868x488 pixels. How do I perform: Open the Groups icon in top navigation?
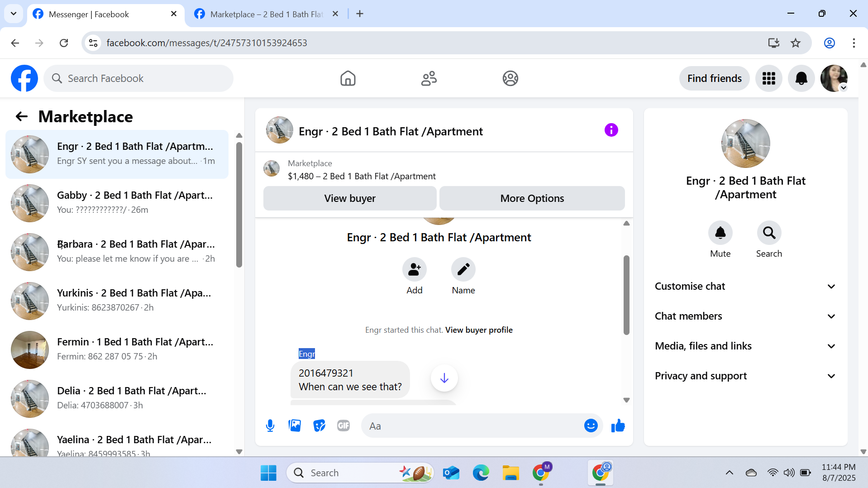[x=510, y=78]
